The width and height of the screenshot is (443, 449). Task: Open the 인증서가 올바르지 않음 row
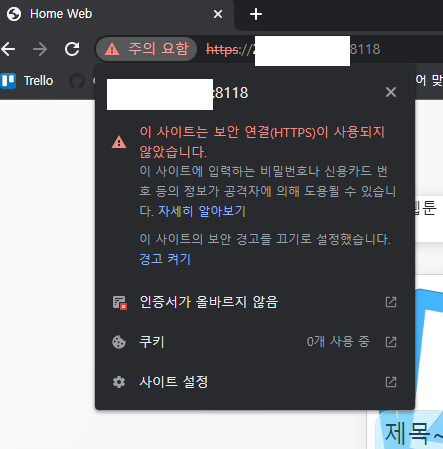click(x=255, y=302)
